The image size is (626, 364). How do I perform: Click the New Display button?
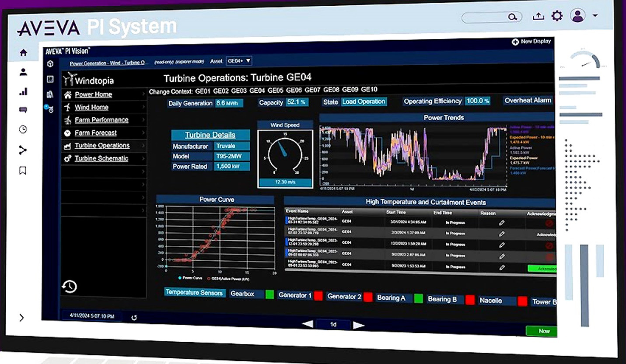531,42
